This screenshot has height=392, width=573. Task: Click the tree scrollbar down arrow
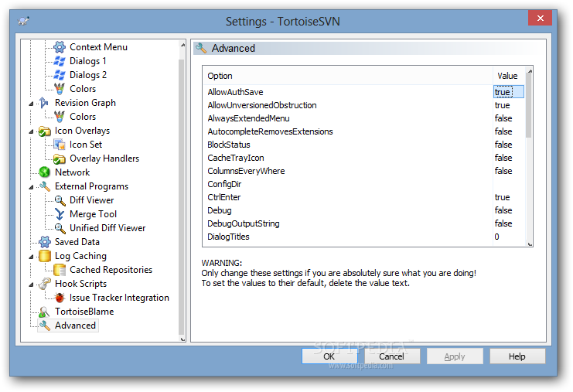tap(182, 339)
